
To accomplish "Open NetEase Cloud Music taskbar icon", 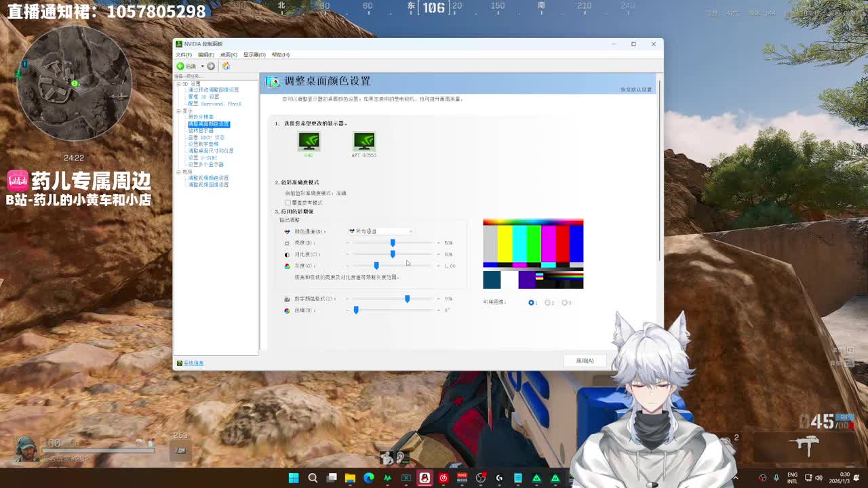I will [x=443, y=478].
